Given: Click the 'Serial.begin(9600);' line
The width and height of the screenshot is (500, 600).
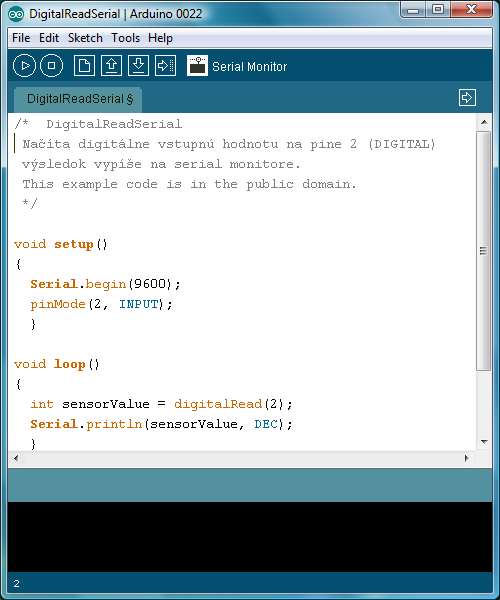Looking at the screenshot, I should coord(105,284).
